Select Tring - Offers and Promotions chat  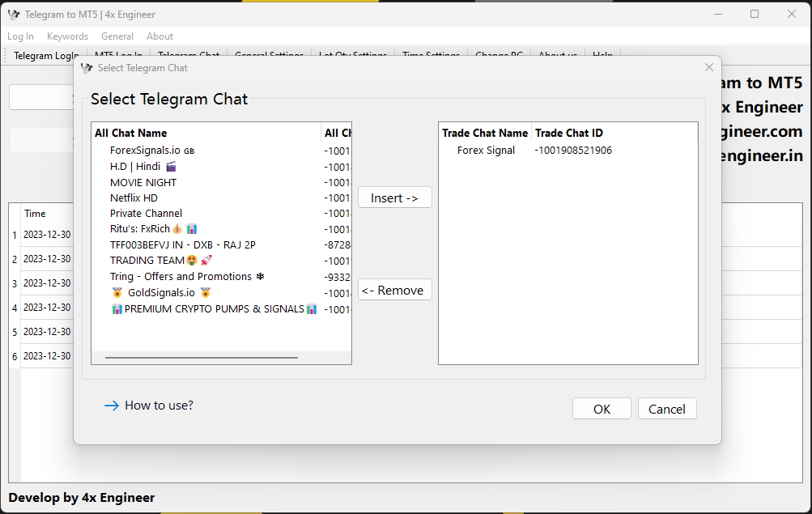(187, 276)
